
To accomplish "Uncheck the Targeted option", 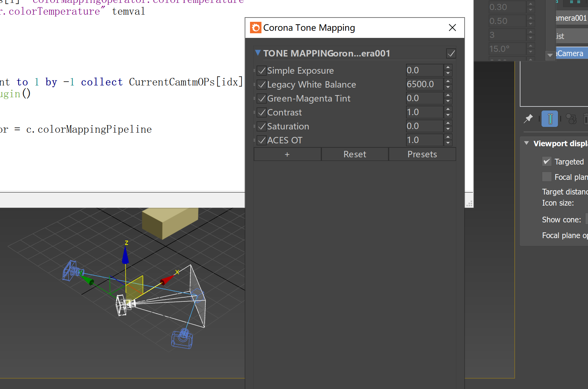I will pyautogui.click(x=547, y=161).
